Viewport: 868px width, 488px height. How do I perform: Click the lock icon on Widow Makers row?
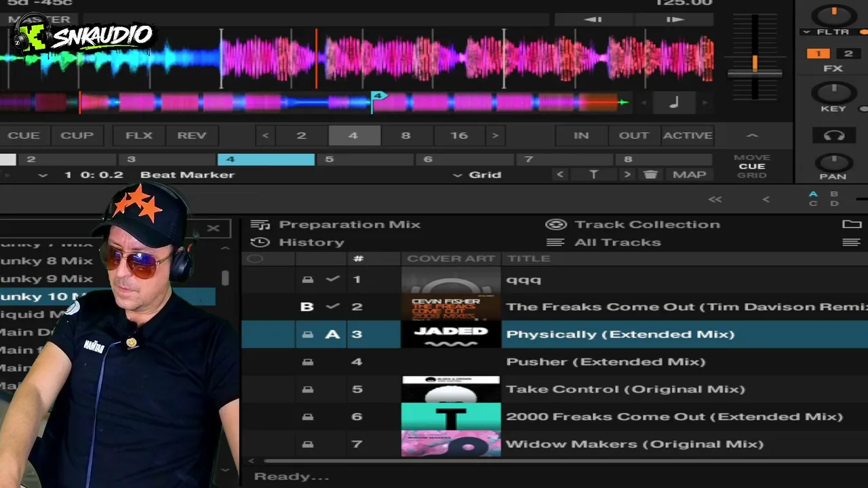tap(307, 444)
